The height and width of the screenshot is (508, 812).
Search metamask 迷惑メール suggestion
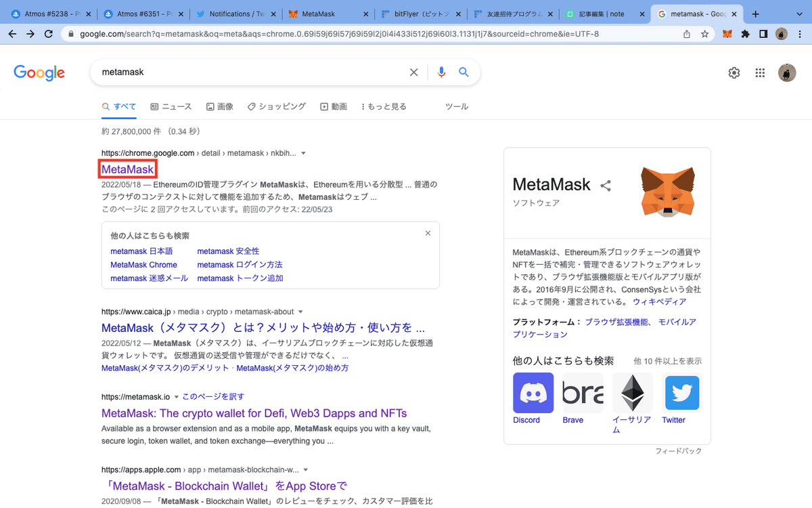[x=149, y=278]
